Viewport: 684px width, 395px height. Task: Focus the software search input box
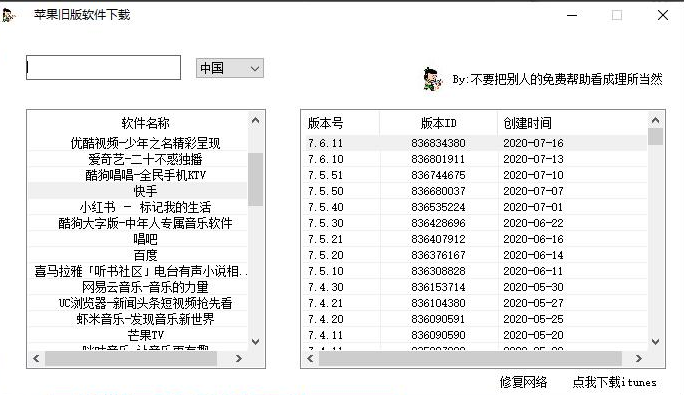[x=103, y=68]
